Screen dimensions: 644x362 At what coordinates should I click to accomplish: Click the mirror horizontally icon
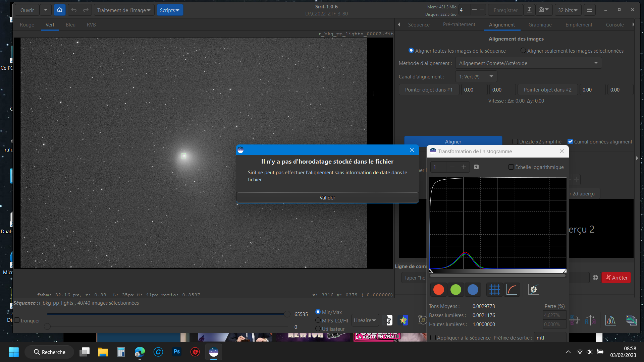pyautogui.click(x=591, y=320)
